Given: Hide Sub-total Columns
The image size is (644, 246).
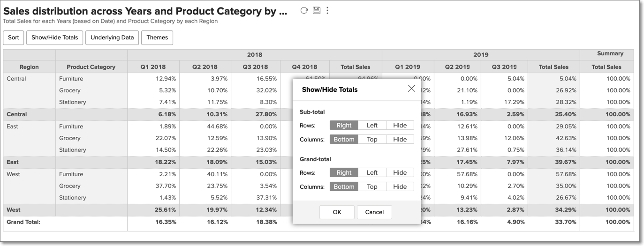Looking at the screenshot, I should pos(400,139).
